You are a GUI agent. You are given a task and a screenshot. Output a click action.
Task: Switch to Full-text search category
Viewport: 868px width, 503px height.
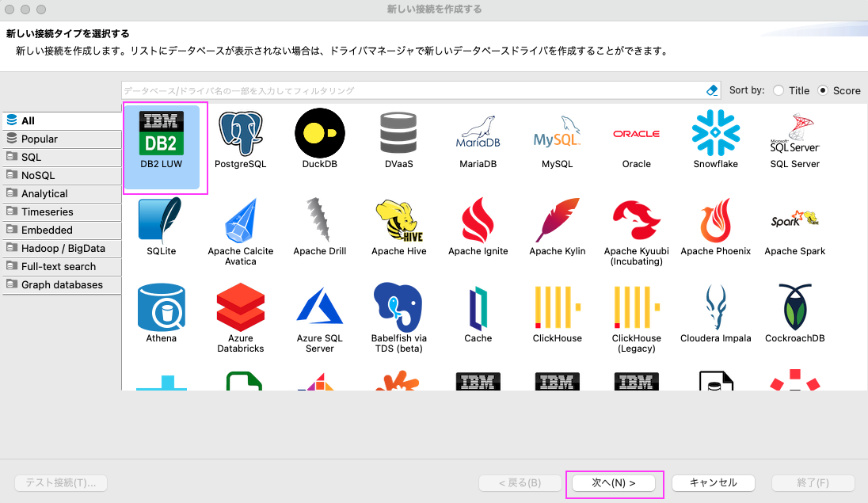click(x=62, y=267)
